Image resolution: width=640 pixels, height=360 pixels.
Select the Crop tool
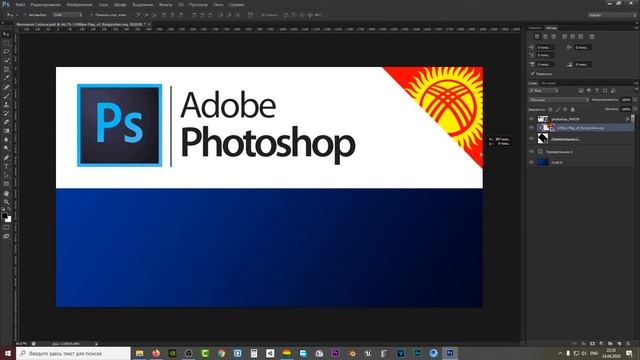[x=6, y=69]
